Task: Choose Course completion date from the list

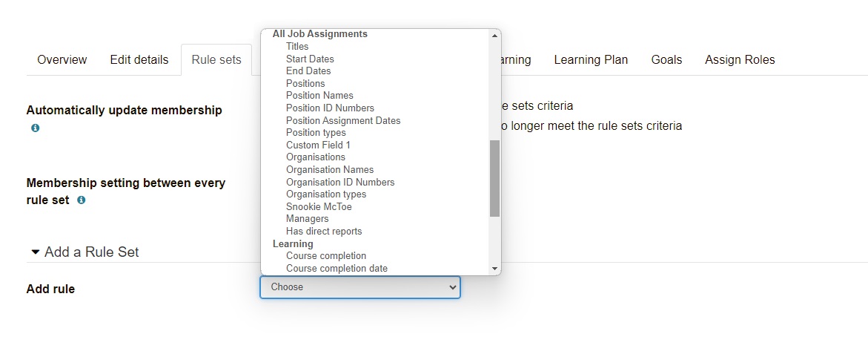Action: coord(337,269)
